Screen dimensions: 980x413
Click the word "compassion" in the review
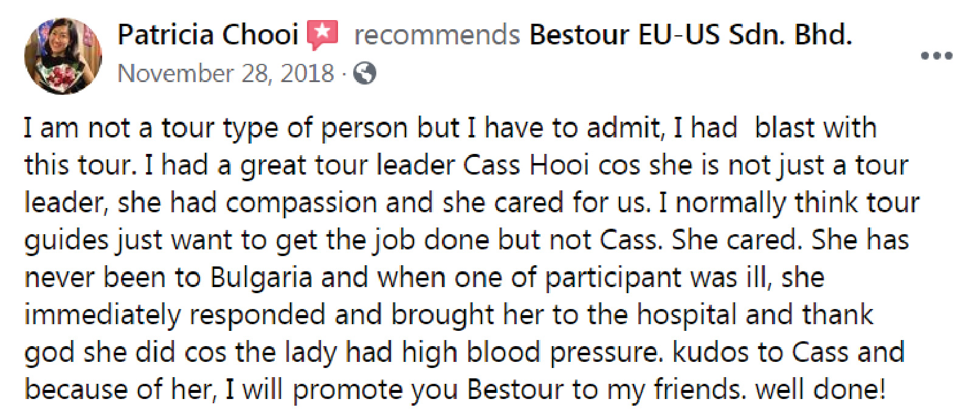pyautogui.click(x=301, y=204)
